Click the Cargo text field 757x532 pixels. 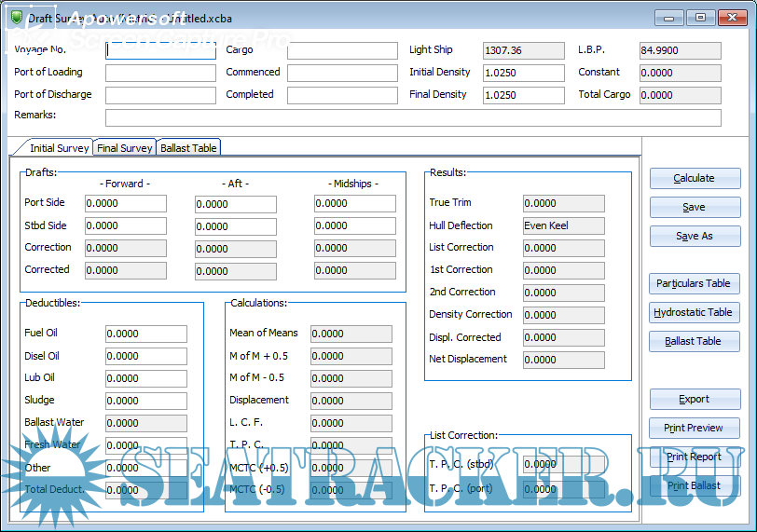[341, 51]
